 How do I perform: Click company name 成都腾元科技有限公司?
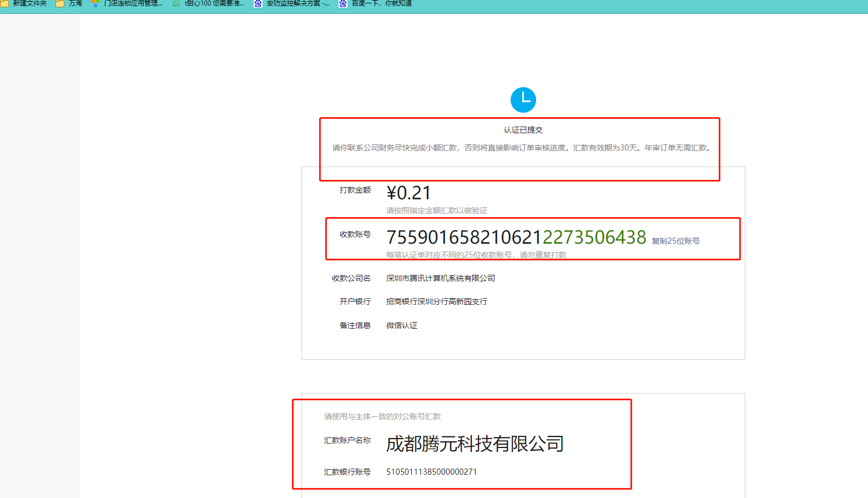(475, 444)
